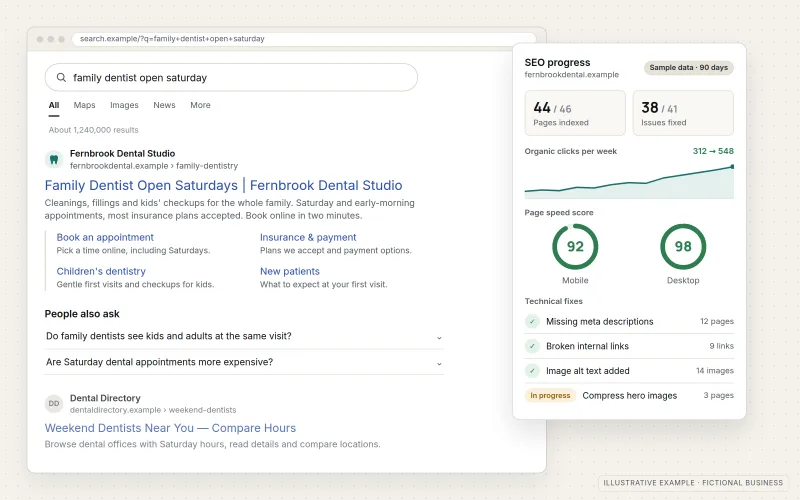Click the Desktop page speed gauge 98
This screenshot has width=800, height=500.
coord(683,247)
